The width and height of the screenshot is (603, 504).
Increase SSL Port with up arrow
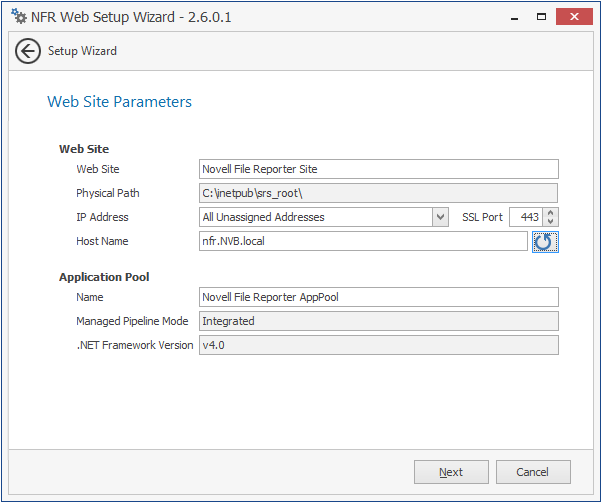(x=551, y=212)
